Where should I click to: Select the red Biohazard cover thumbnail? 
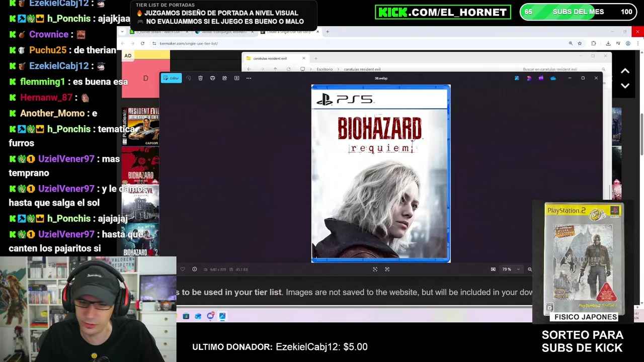(141, 166)
